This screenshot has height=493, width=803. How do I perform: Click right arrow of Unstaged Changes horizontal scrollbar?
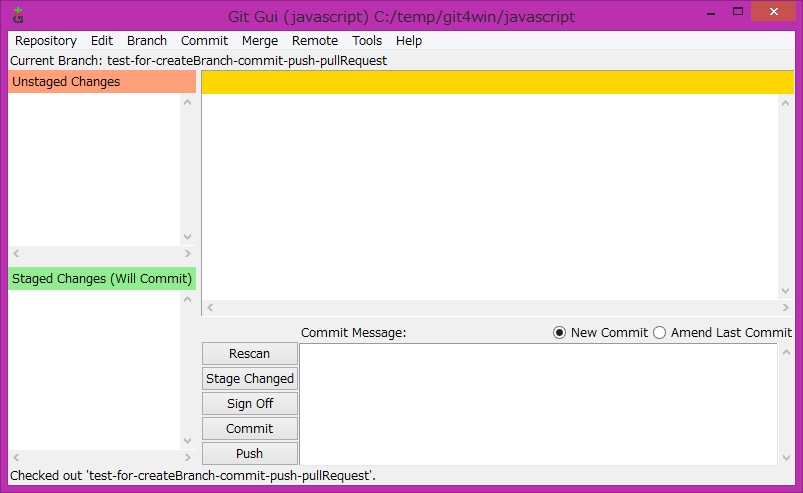click(x=187, y=253)
